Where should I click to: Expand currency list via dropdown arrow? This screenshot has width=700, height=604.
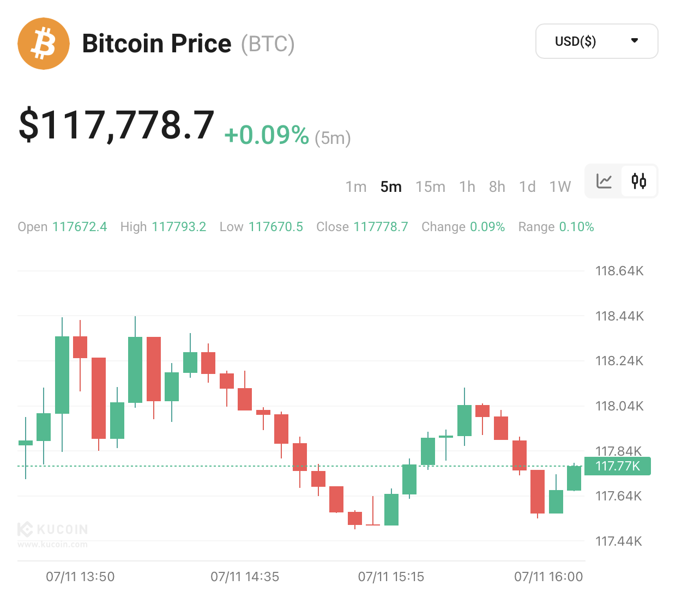pyautogui.click(x=635, y=41)
